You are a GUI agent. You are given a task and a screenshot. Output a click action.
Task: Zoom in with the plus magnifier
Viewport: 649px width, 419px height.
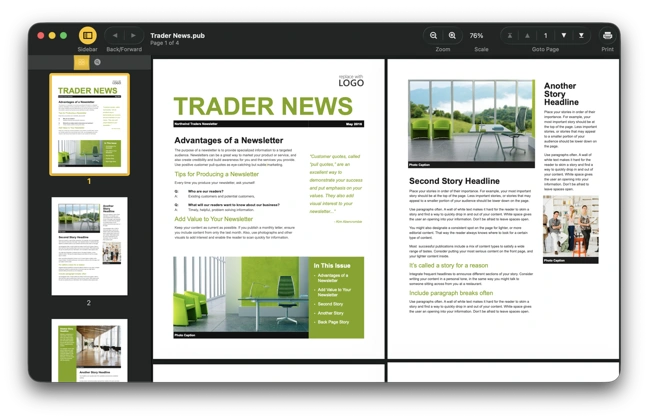(452, 36)
